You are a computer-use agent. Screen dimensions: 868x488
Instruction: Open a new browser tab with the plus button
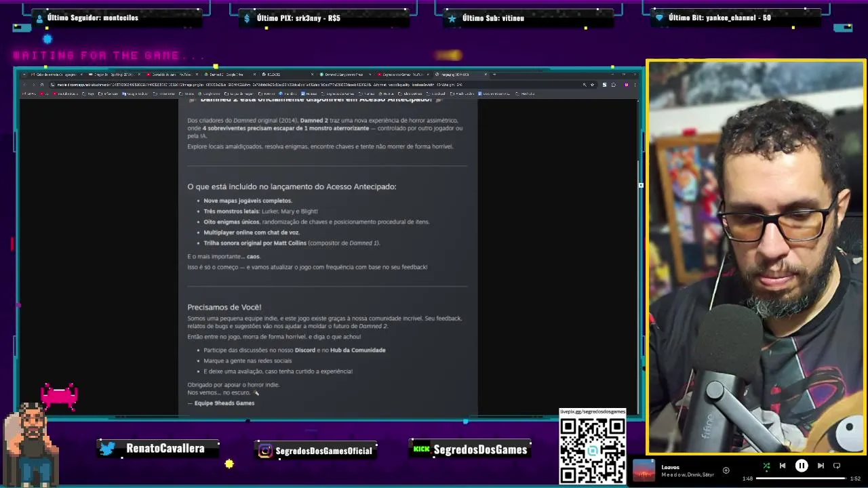click(494, 75)
